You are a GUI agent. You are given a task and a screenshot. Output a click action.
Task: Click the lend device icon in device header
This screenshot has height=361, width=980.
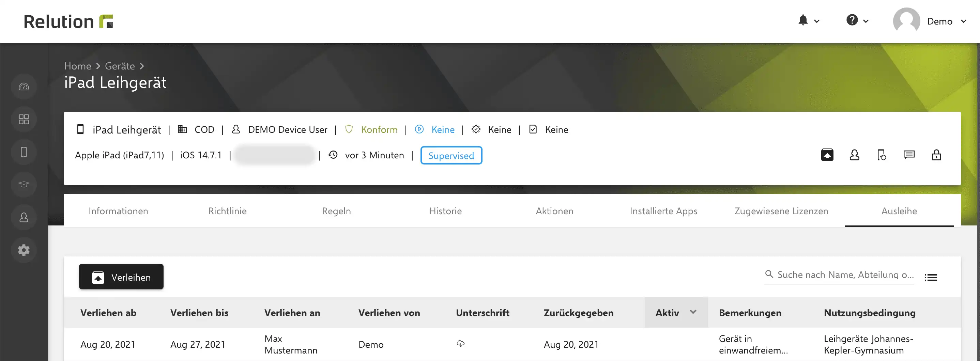[x=827, y=155]
